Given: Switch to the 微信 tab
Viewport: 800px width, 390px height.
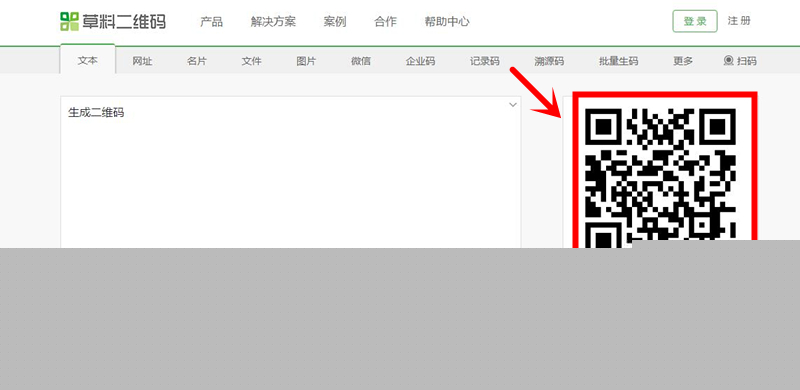Looking at the screenshot, I should pyautogui.click(x=361, y=61).
